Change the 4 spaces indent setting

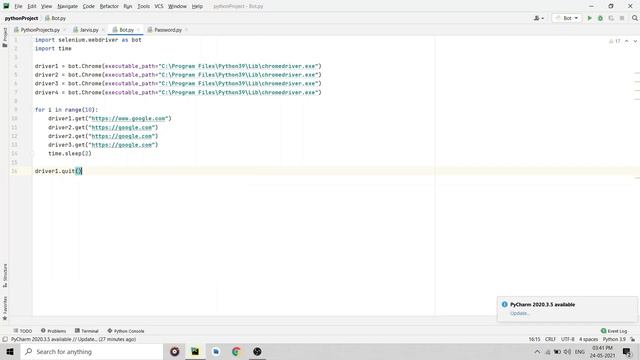tap(588, 339)
